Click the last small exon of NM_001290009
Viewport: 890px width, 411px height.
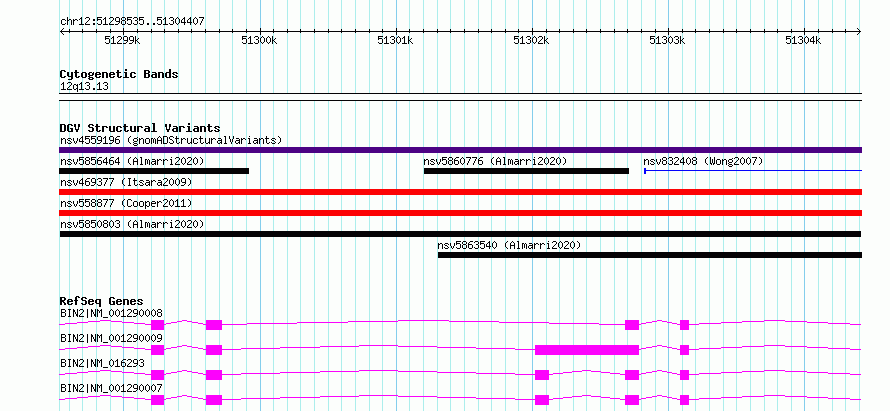click(685, 350)
